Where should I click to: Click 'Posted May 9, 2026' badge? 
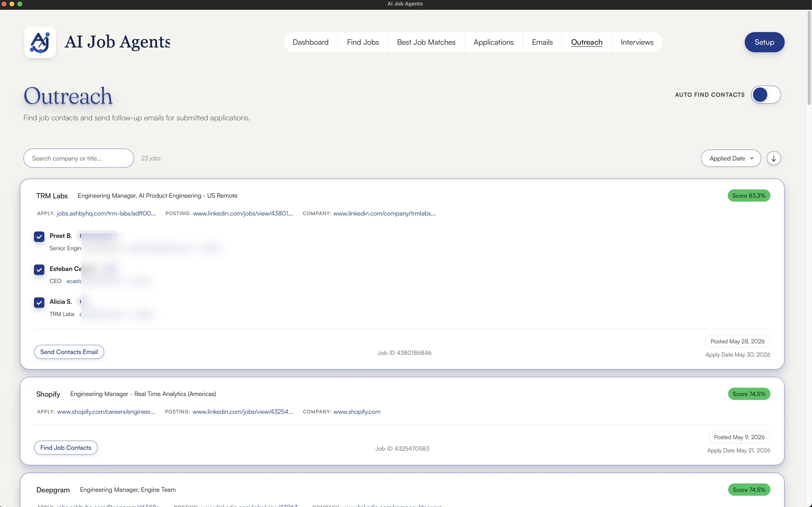739,437
